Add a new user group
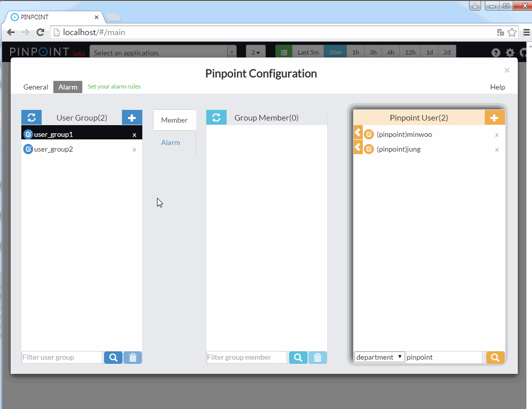 (132, 118)
